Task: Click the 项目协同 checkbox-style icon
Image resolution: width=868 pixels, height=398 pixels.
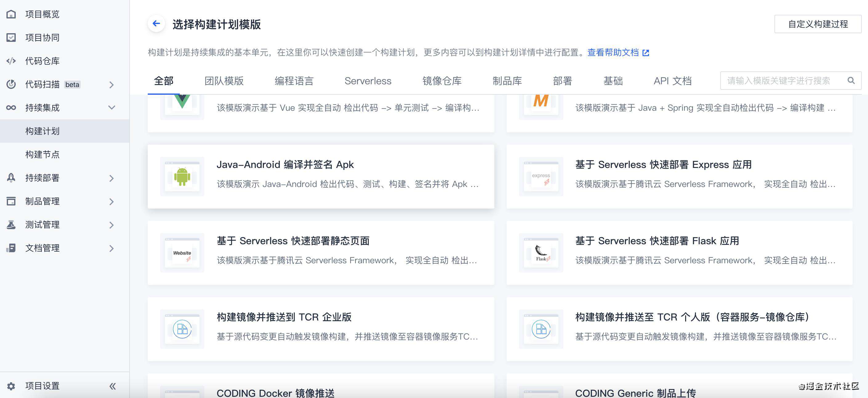Action: pyautogui.click(x=11, y=38)
